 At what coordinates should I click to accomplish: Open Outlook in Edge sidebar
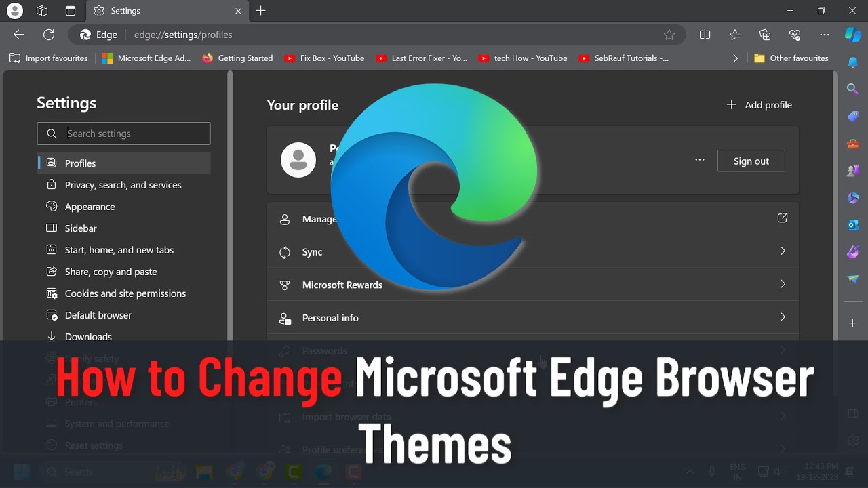click(853, 225)
